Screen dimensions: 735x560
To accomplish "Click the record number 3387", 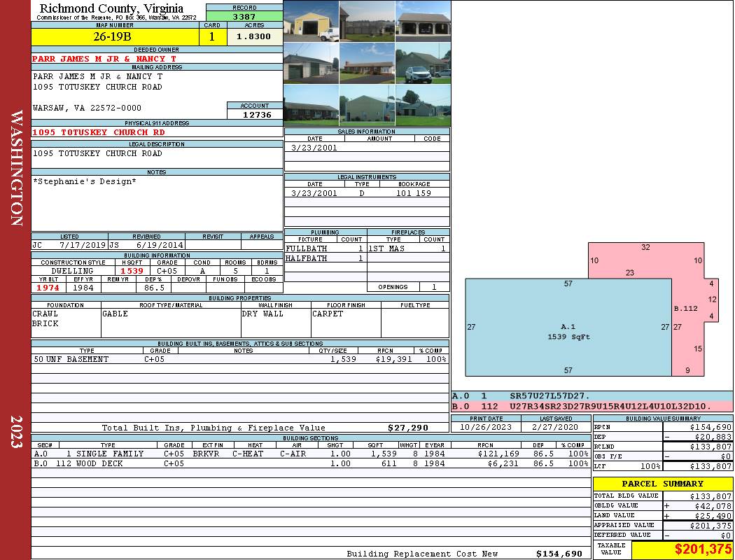I will (x=244, y=16).
